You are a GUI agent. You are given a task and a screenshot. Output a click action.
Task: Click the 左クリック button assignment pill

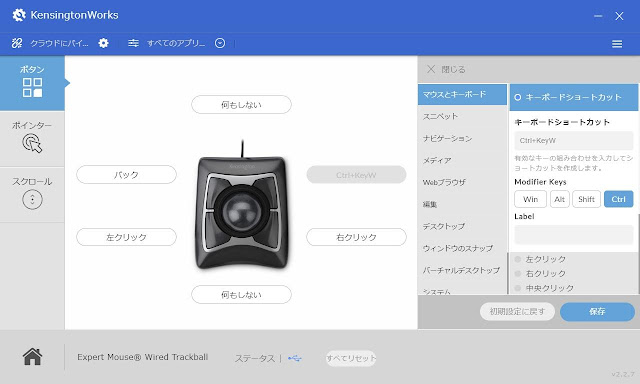pos(126,237)
